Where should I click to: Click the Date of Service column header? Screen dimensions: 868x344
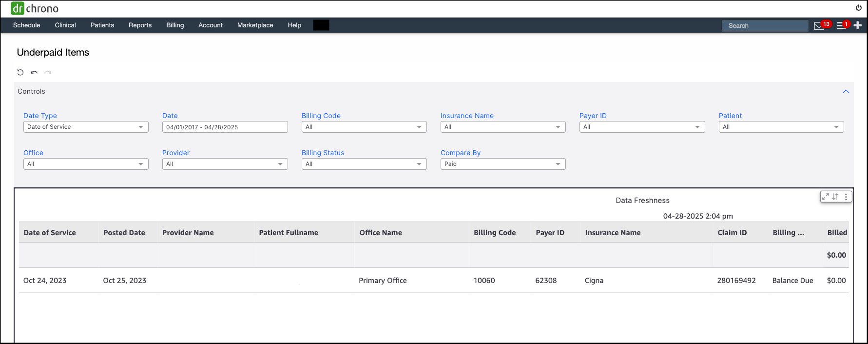pos(50,233)
